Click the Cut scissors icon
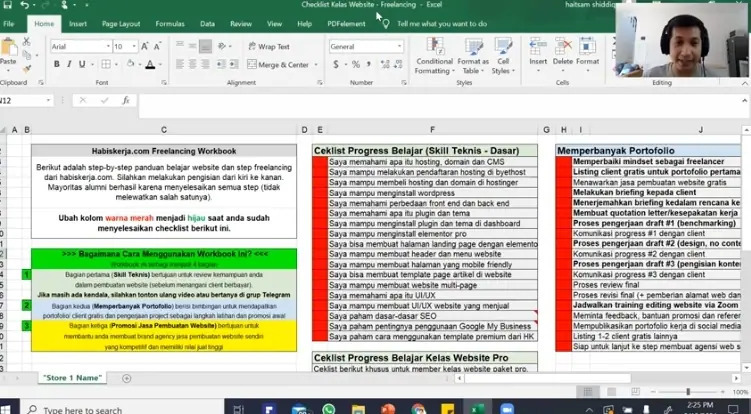Screen dimensions: 751x414 26,42
